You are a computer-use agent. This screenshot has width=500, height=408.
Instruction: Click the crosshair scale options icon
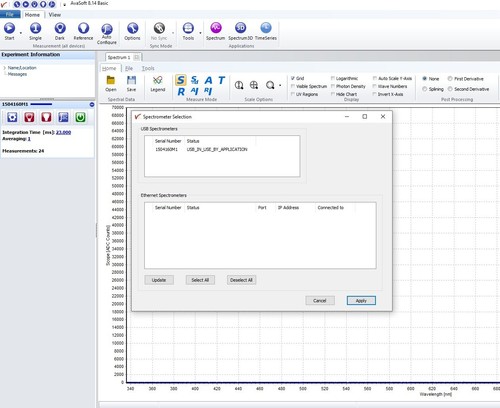(x=254, y=85)
